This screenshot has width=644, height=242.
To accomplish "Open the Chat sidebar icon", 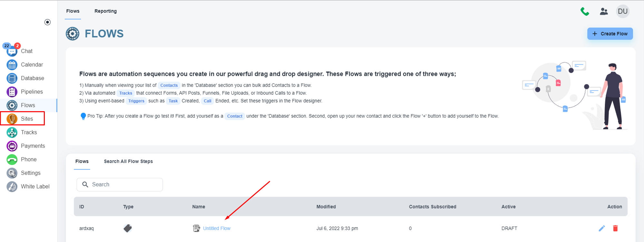I will (12, 51).
